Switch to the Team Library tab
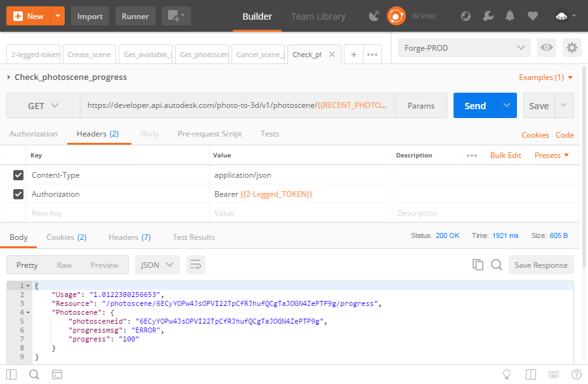The width and height of the screenshot is (588, 384). [318, 17]
